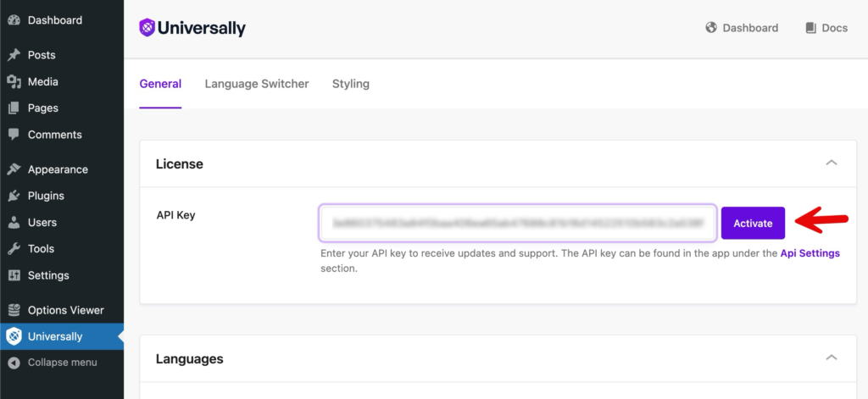Click the Collapse menu arrow icon

14,363
